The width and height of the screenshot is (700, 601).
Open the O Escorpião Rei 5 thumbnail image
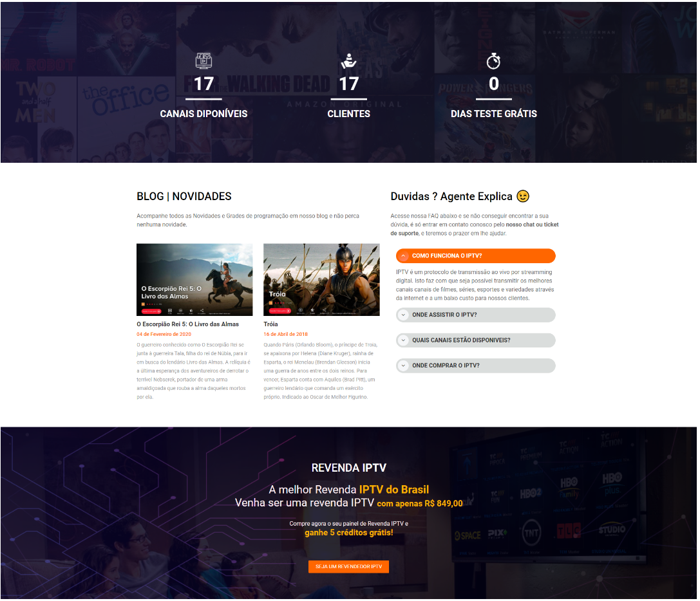tap(194, 280)
